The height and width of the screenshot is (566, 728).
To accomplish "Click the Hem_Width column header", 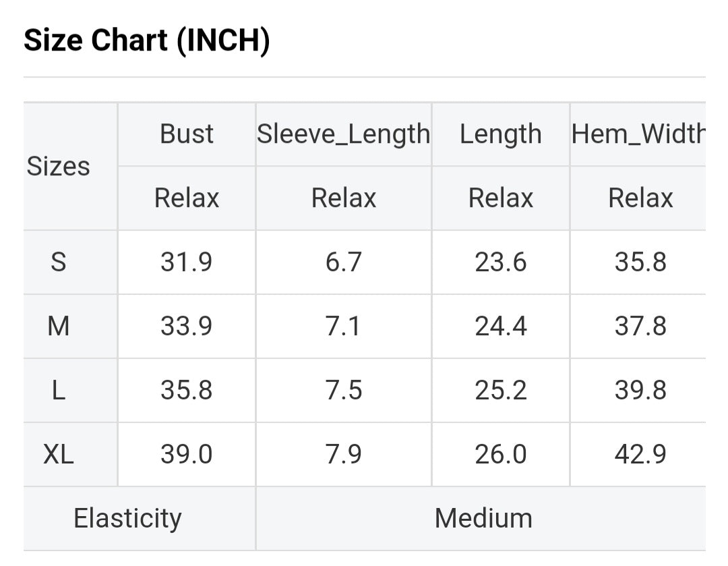I will point(638,134).
